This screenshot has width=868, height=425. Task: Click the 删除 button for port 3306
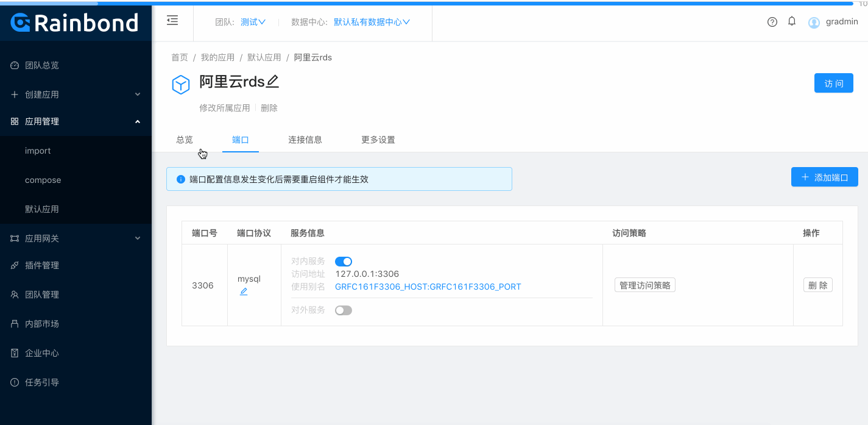(818, 285)
